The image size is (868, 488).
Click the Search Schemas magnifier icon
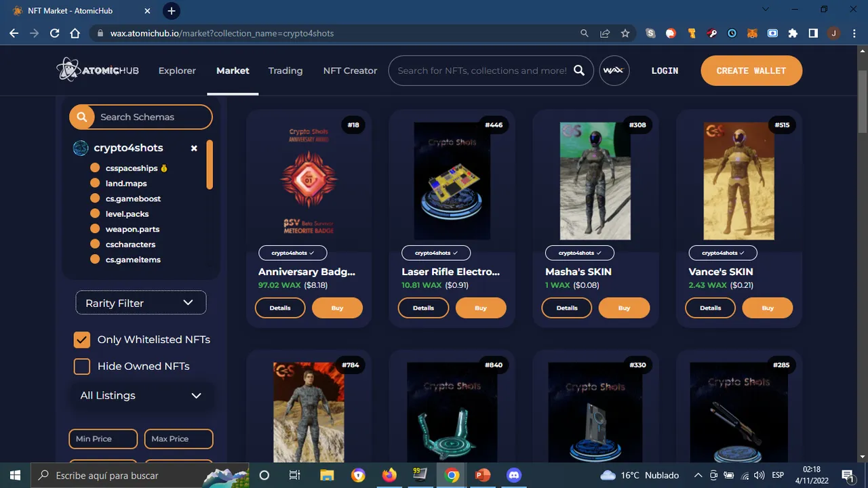pos(82,117)
